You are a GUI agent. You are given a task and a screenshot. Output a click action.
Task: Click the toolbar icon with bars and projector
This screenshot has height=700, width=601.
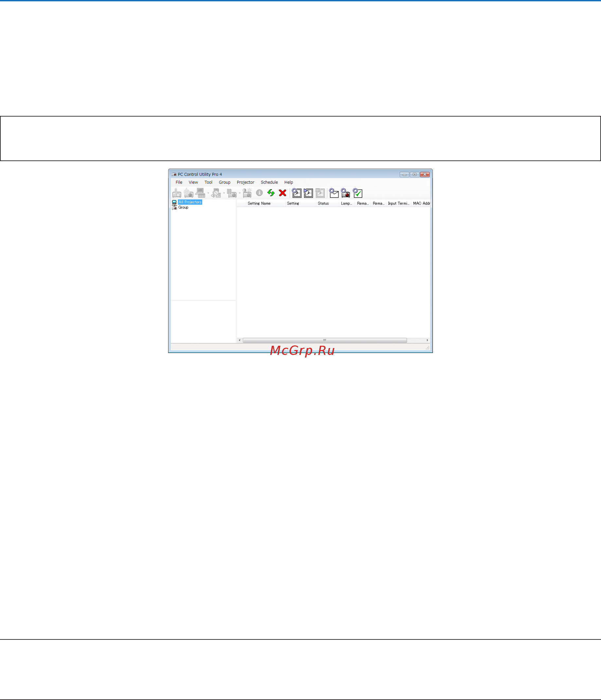point(232,193)
